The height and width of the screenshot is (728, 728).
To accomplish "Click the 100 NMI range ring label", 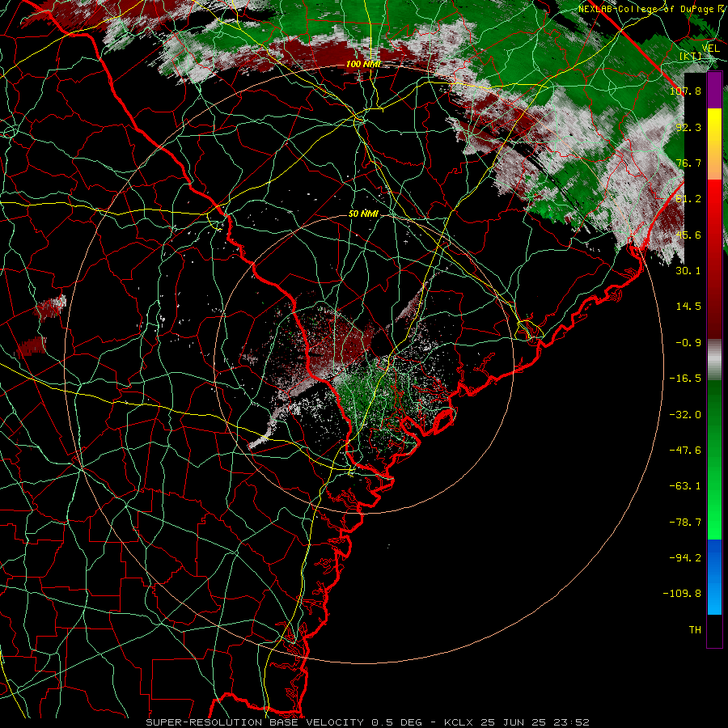I will (363, 64).
